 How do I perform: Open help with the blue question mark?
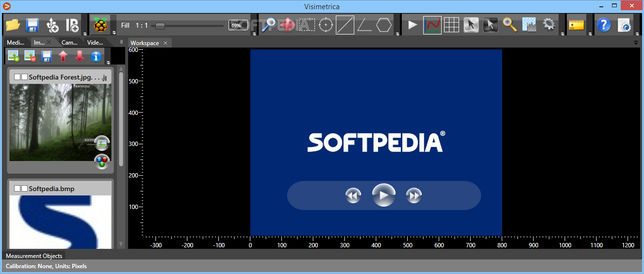click(x=604, y=25)
